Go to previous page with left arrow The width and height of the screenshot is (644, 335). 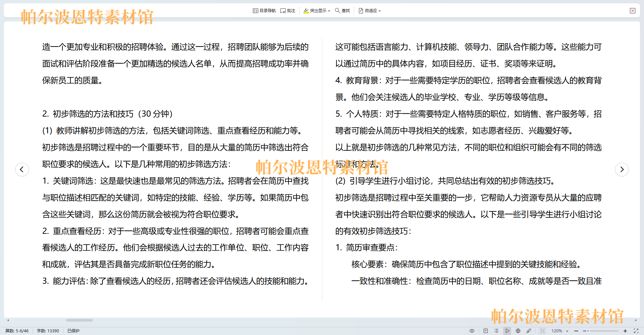pos(22,169)
